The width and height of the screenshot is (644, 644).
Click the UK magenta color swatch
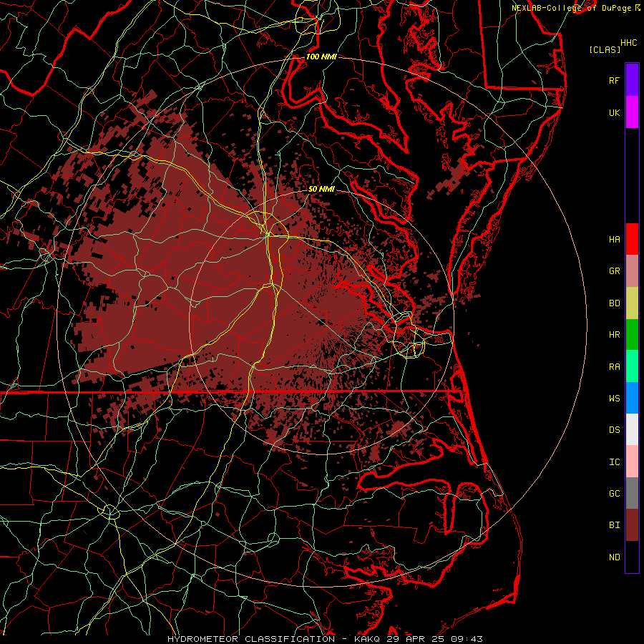coord(632,112)
